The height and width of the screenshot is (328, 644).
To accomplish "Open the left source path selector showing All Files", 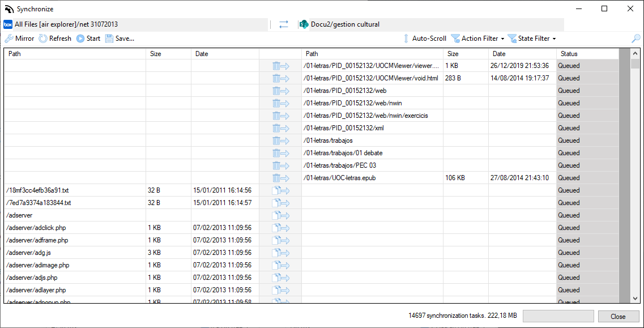I will [x=136, y=25].
